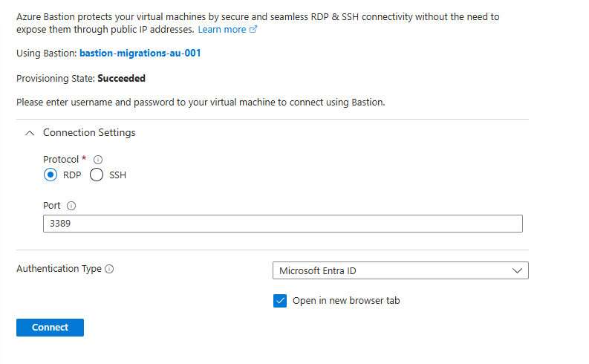This screenshot has width=589, height=364.
Task: Click the Port info icon
Action: coord(71,207)
